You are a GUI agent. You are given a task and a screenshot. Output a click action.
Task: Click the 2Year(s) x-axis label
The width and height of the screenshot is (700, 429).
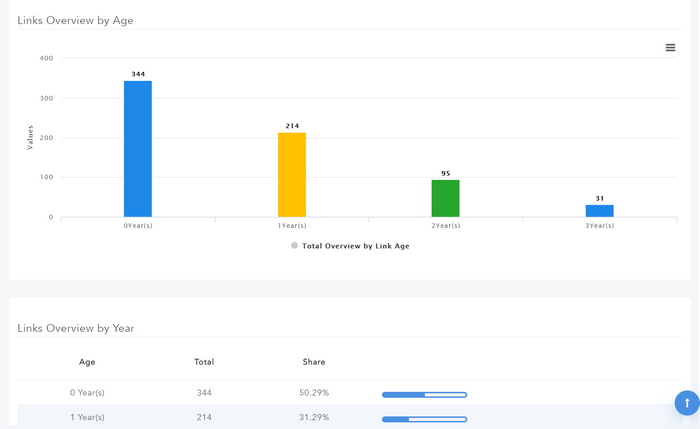pos(446,225)
